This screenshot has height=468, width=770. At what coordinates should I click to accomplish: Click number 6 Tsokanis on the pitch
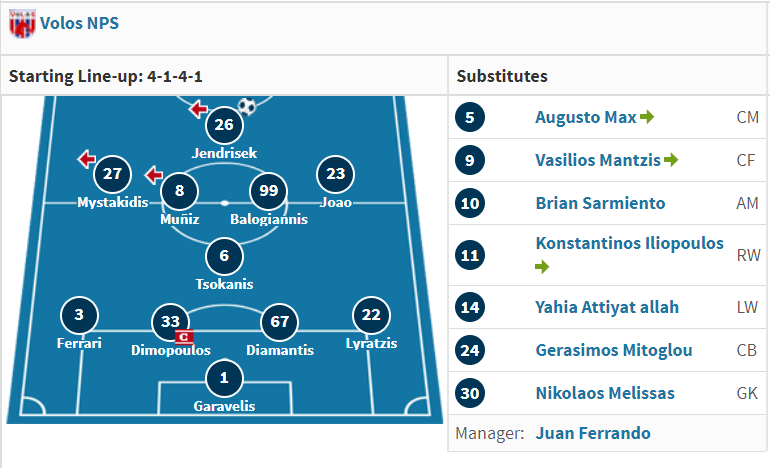coord(224,256)
